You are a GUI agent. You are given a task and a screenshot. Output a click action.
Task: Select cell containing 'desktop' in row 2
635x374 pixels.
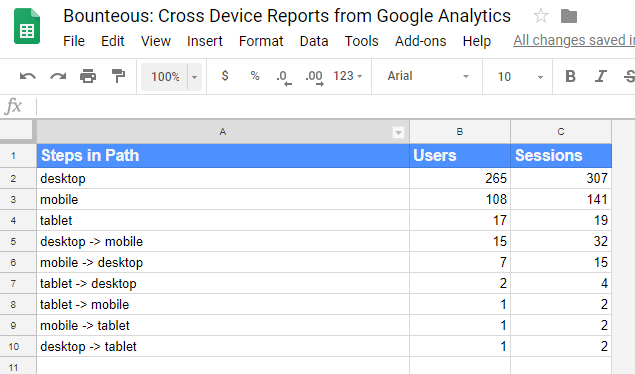223,178
